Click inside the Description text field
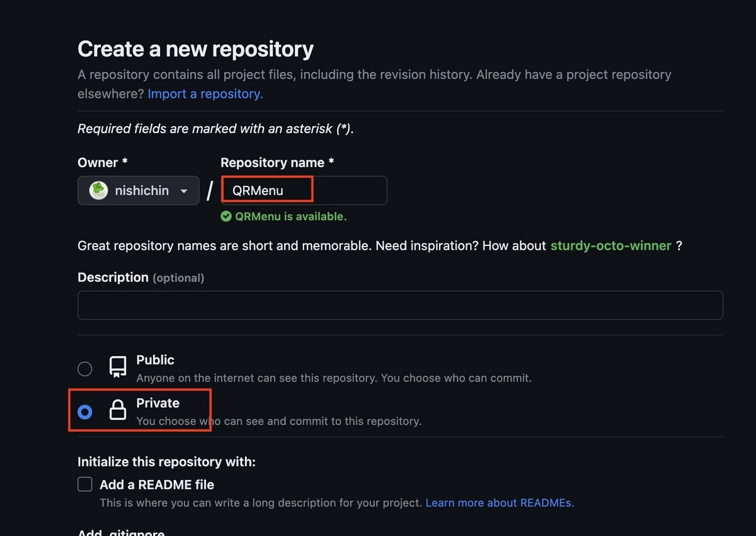The image size is (756, 536). point(400,305)
